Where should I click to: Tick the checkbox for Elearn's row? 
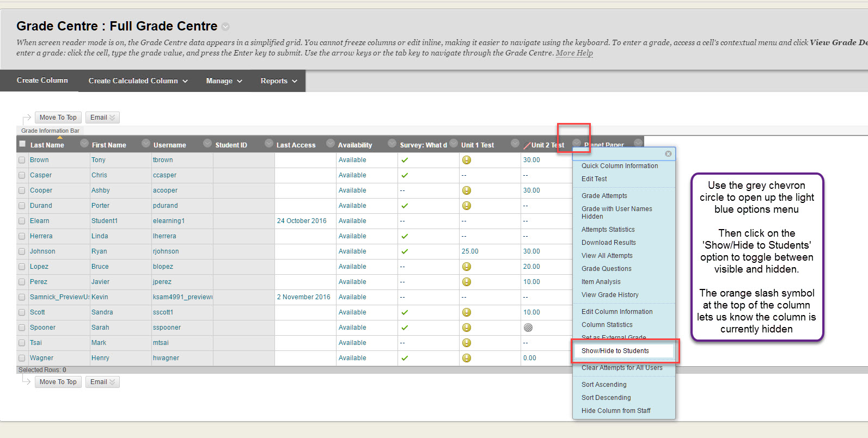(x=22, y=221)
